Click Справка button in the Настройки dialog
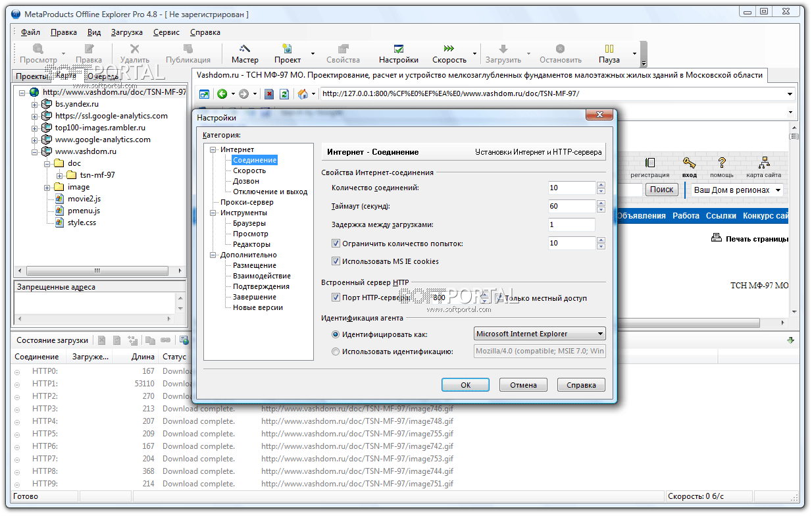The width and height of the screenshot is (812, 518). pos(581,385)
